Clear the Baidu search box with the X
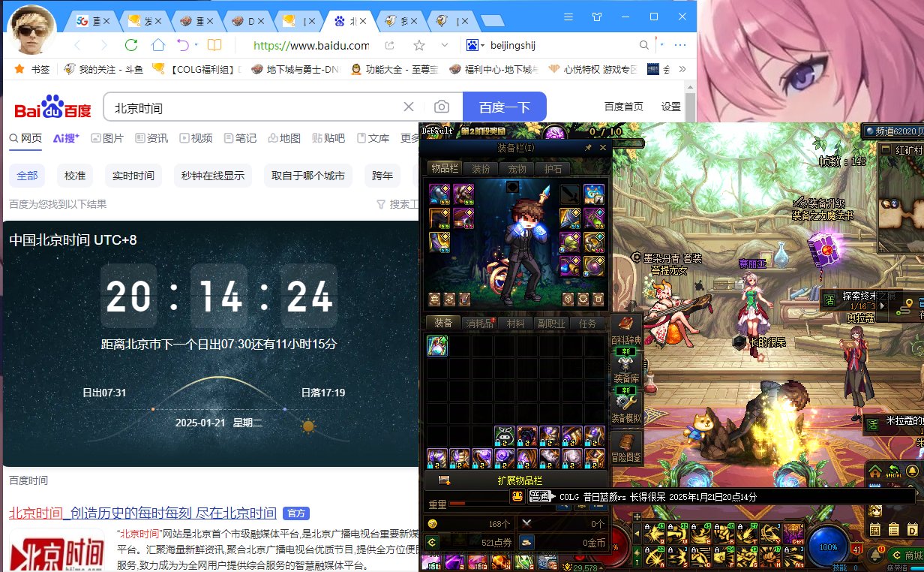 tap(408, 107)
